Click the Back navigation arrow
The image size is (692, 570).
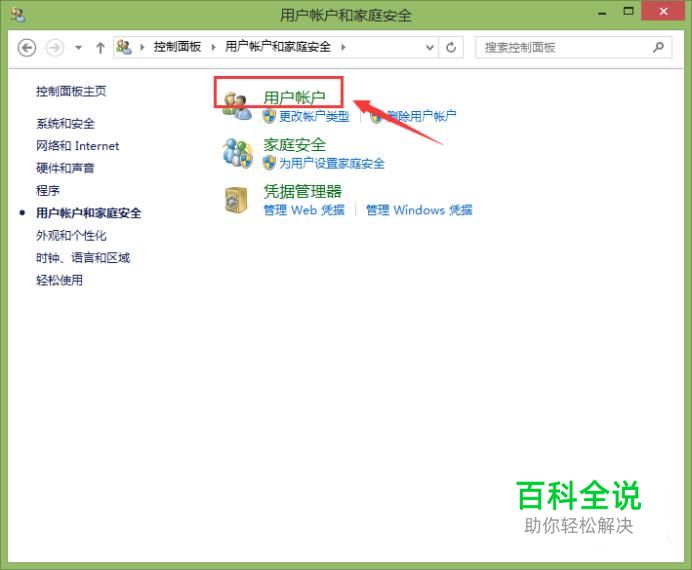tap(26, 47)
